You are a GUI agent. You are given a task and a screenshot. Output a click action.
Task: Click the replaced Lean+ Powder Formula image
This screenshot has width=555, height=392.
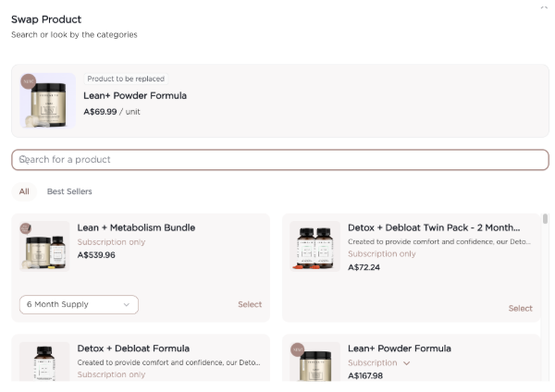point(47,103)
